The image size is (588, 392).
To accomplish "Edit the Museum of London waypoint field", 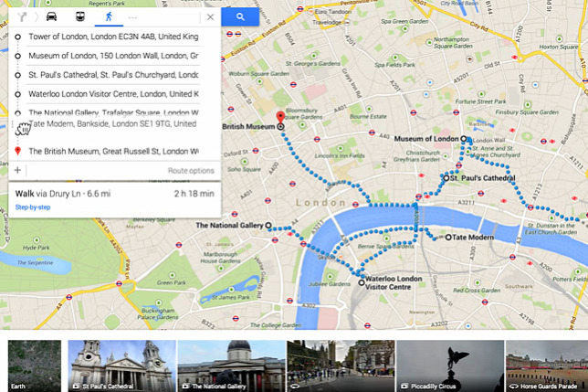I will coord(113,56).
